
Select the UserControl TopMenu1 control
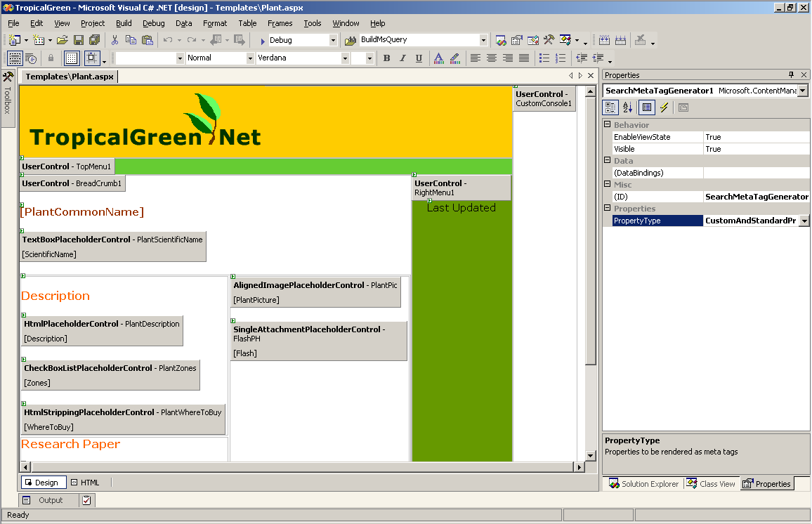coord(67,166)
